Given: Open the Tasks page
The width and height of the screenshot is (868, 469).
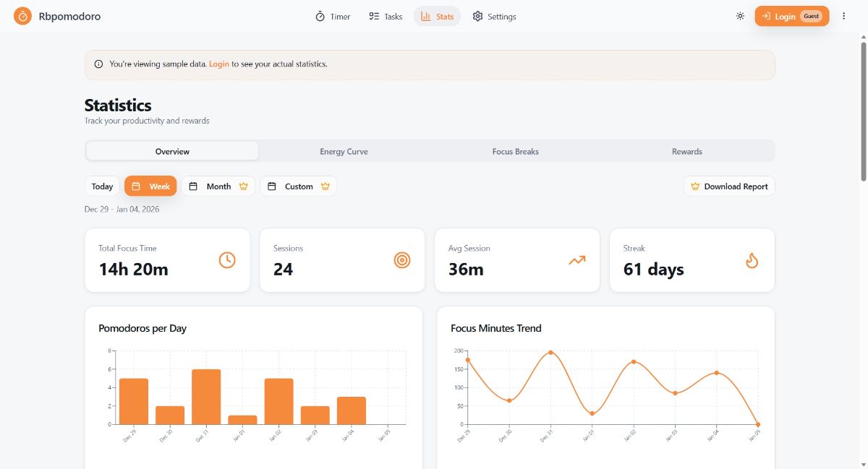Looking at the screenshot, I should click(x=386, y=17).
